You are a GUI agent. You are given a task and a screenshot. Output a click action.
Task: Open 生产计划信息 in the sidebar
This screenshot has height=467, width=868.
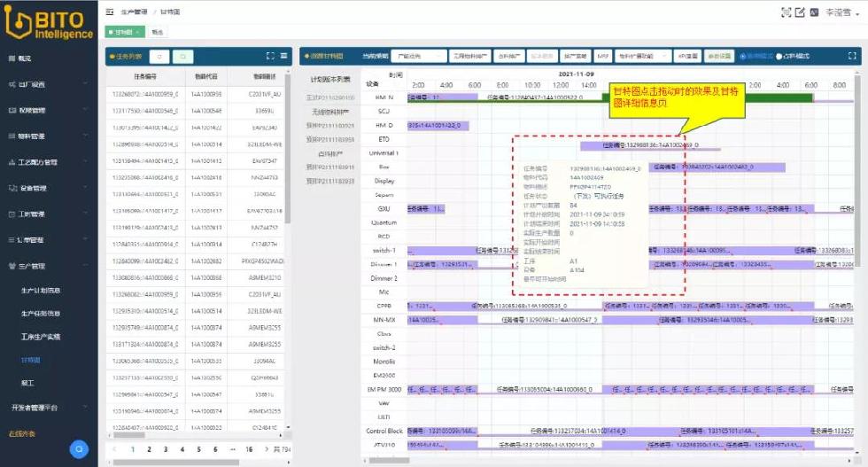[41, 291]
